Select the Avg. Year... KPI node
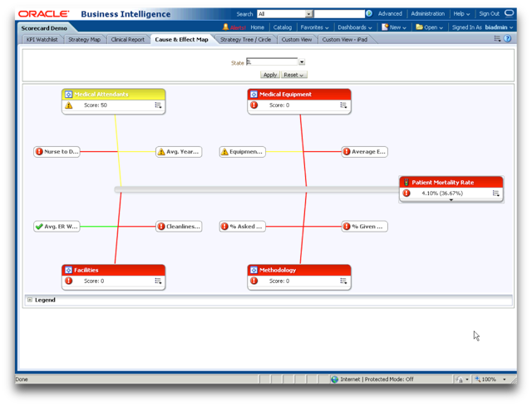 (x=179, y=151)
